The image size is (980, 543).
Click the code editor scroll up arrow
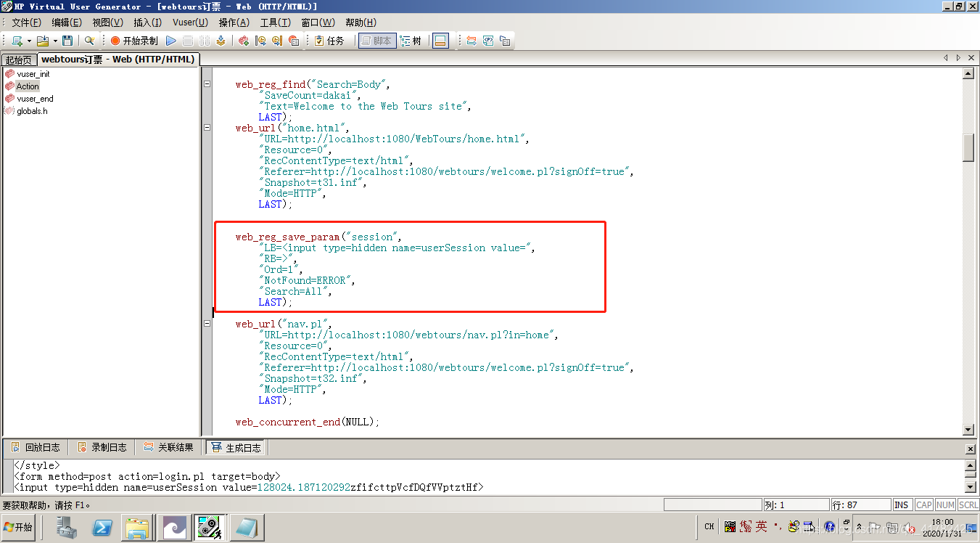click(x=968, y=73)
